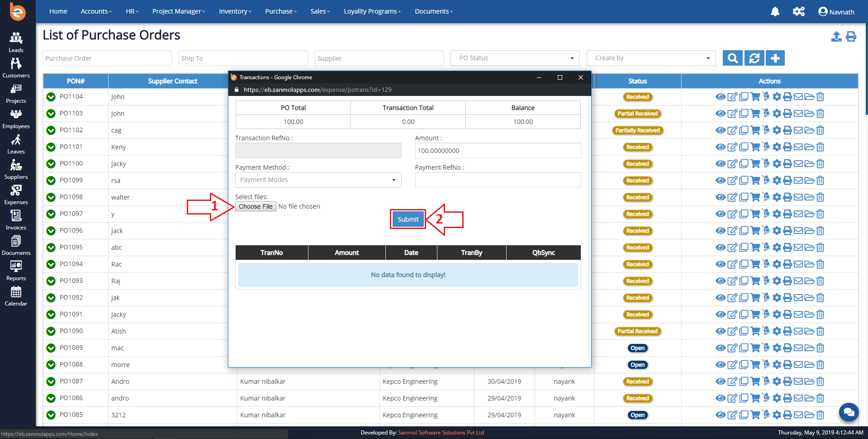The width and height of the screenshot is (868, 439).
Task: View PO1085 using its eye icon
Action: tap(721, 415)
